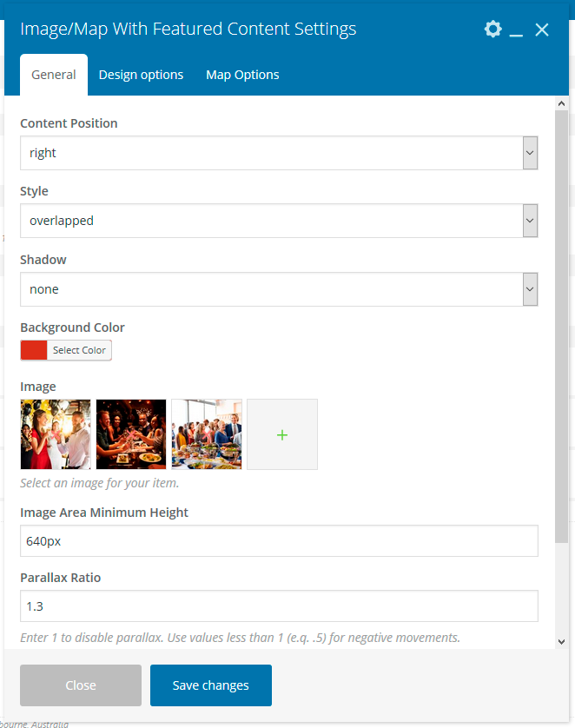The image size is (575, 728).
Task: Open the Design options tab
Action: pyautogui.click(x=141, y=75)
